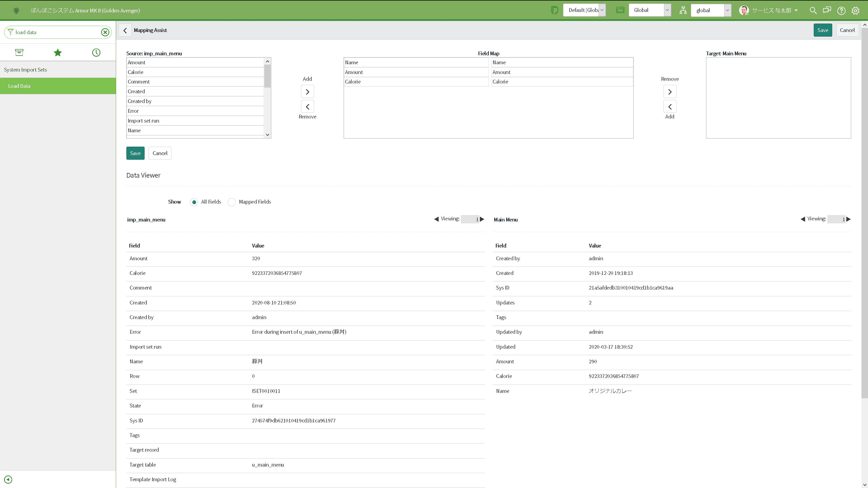Viewport: 868px width, 488px height.
Task: Click the header Save button
Action: click(x=822, y=30)
